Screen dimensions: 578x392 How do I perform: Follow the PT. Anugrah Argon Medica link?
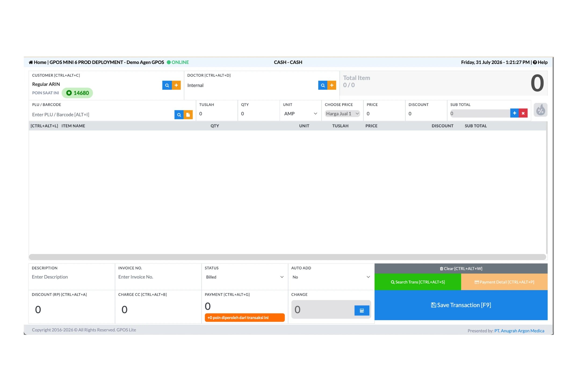(x=519, y=331)
